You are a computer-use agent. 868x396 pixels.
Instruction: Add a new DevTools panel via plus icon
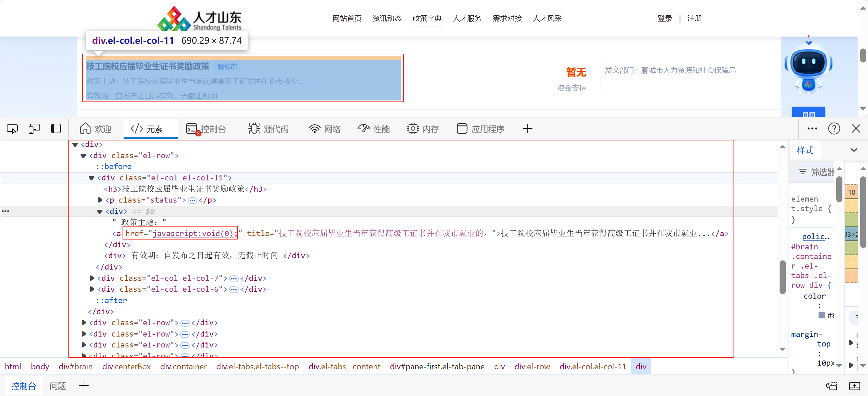pos(527,128)
